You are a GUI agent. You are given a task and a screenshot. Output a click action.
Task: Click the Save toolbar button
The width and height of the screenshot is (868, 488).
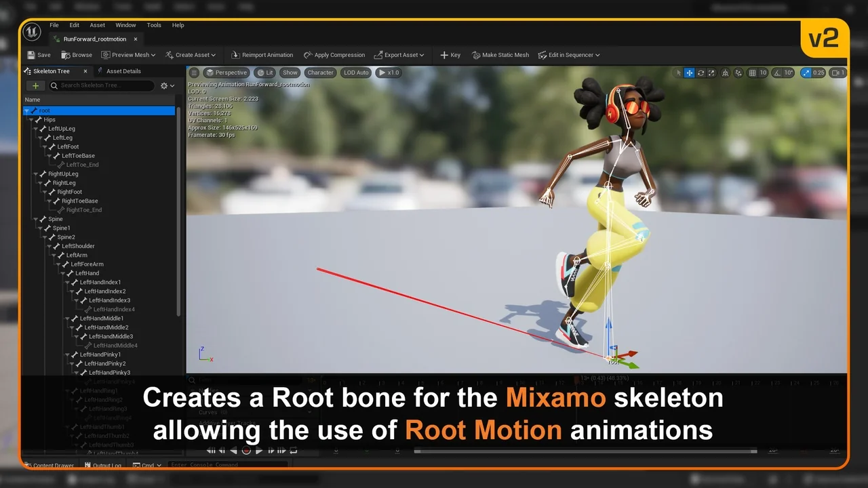pos(39,55)
